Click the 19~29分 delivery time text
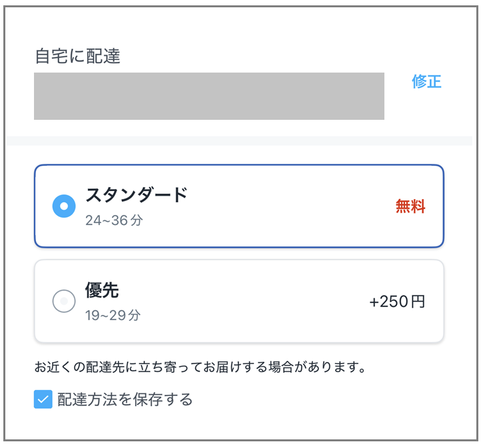The image size is (481, 448). 113,316
